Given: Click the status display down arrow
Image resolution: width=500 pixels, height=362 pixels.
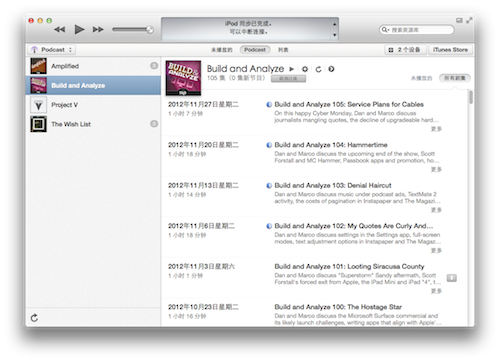Looking at the screenshot, I should click(335, 35).
